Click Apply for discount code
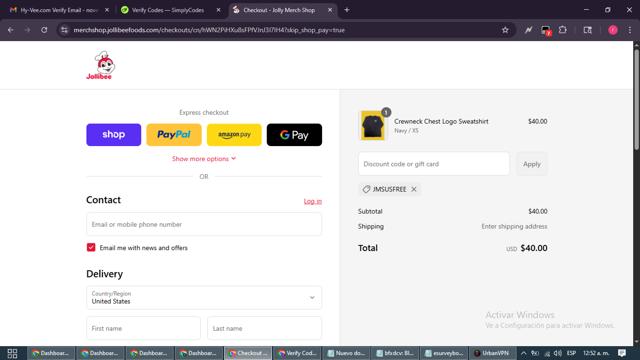 [x=531, y=164]
